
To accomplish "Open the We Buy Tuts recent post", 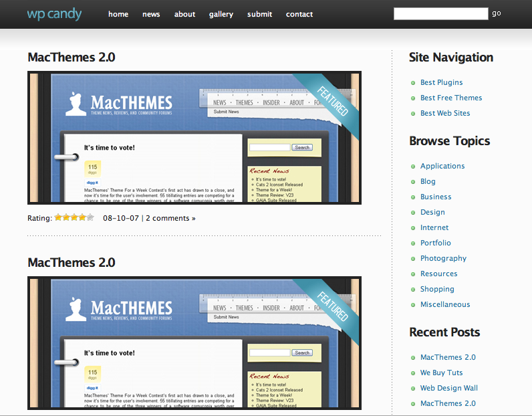I will pos(441,373).
